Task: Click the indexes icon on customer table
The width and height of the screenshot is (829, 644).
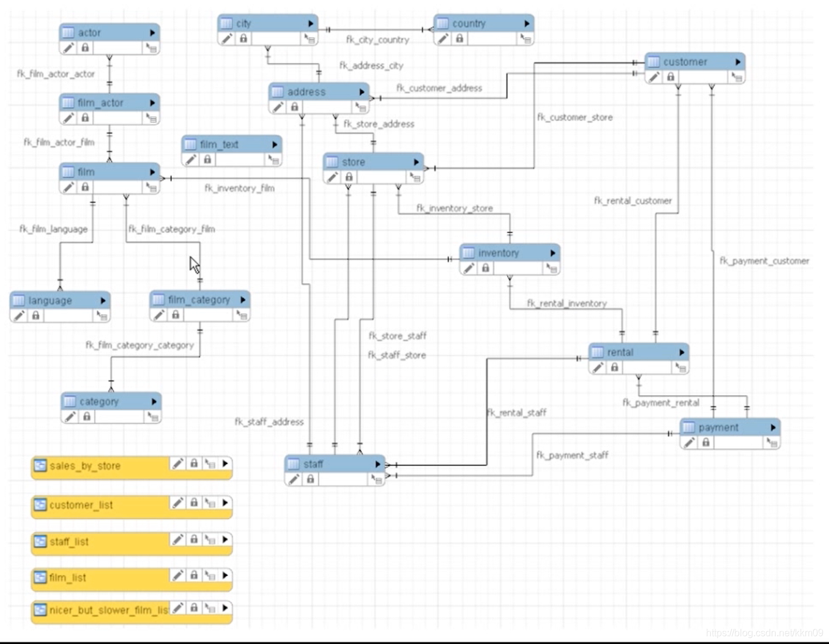Action: (737, 77)
